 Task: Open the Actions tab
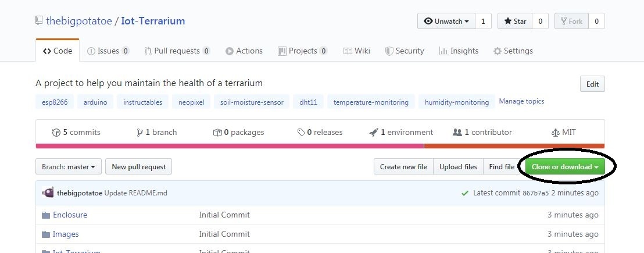click(x=244, y=51)
